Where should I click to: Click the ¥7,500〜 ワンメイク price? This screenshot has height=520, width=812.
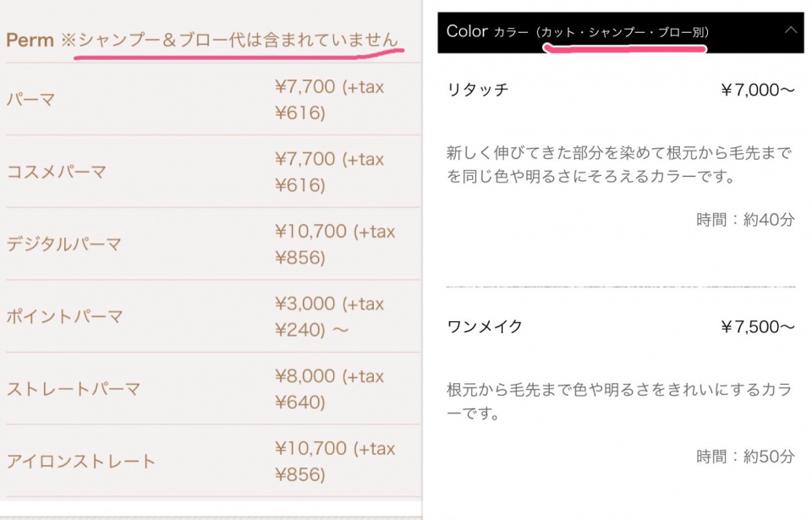758,327
